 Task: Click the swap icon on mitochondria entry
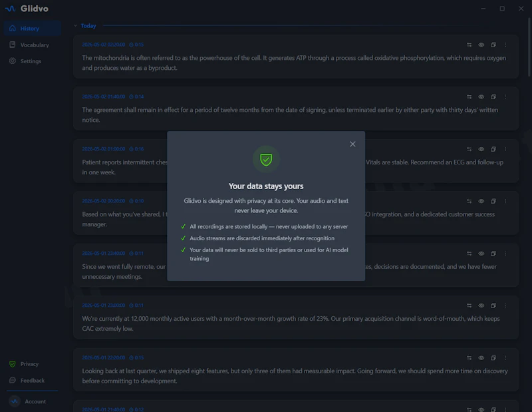pyautogui.click(x=469, y=45)
